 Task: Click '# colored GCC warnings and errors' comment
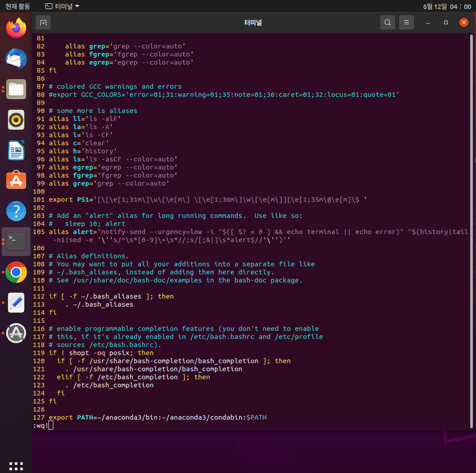[x=115, y=87]
